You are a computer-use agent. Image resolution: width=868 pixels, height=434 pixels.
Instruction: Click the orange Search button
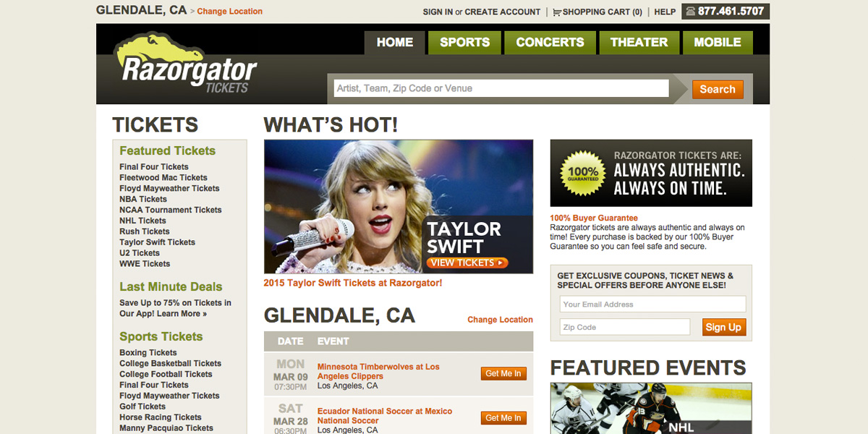coord(718,89)
